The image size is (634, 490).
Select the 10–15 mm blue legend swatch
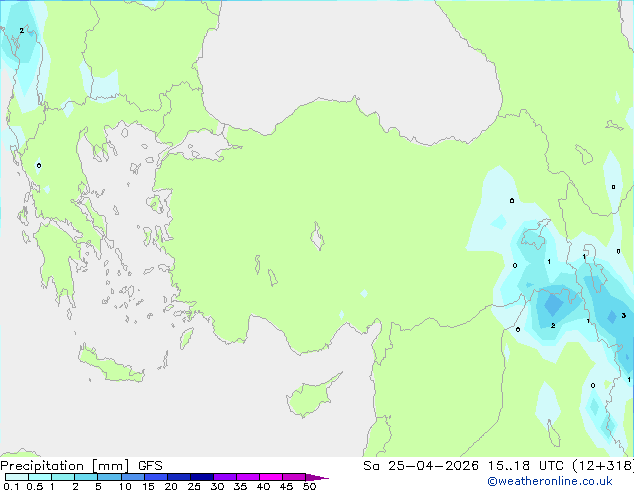[x=133, y=477]
